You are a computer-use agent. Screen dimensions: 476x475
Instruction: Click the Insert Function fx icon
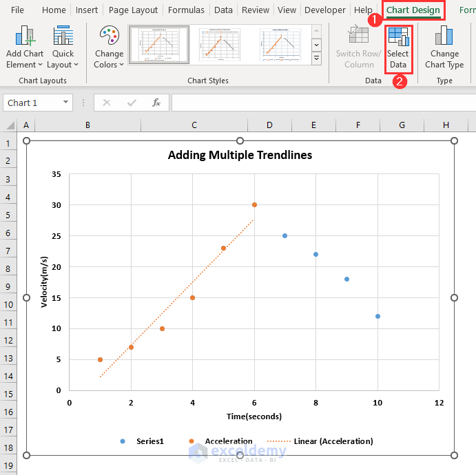[156, 103]
